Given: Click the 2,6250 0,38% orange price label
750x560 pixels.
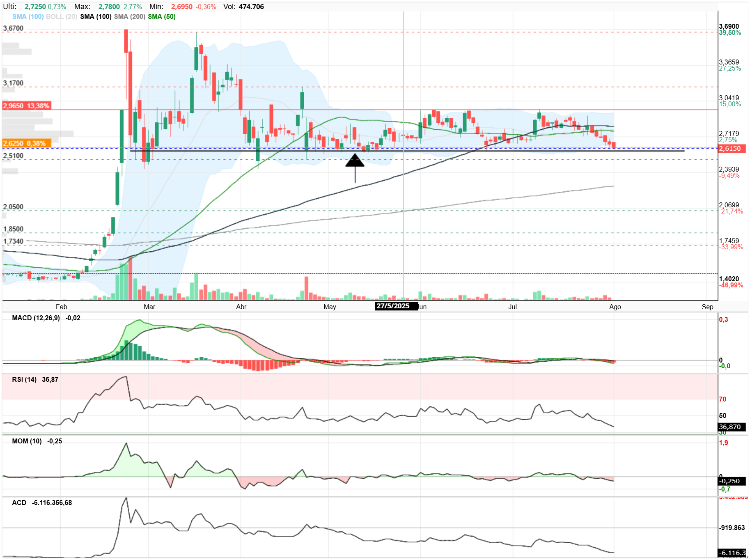Looking at the screenshot, I should 26,143.
